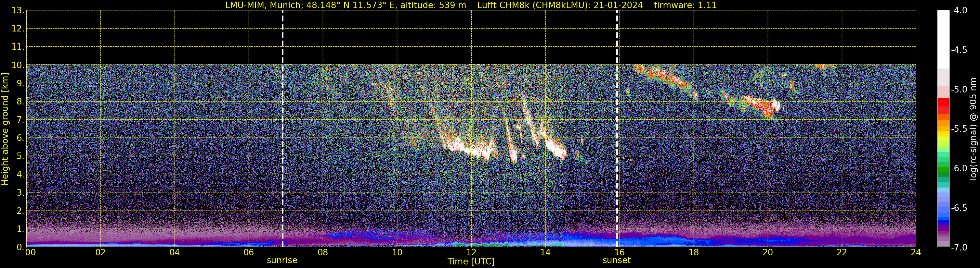Click the white dashed sunset marker line
Viewport: 980px width, 268px height.
coord(617,129)
